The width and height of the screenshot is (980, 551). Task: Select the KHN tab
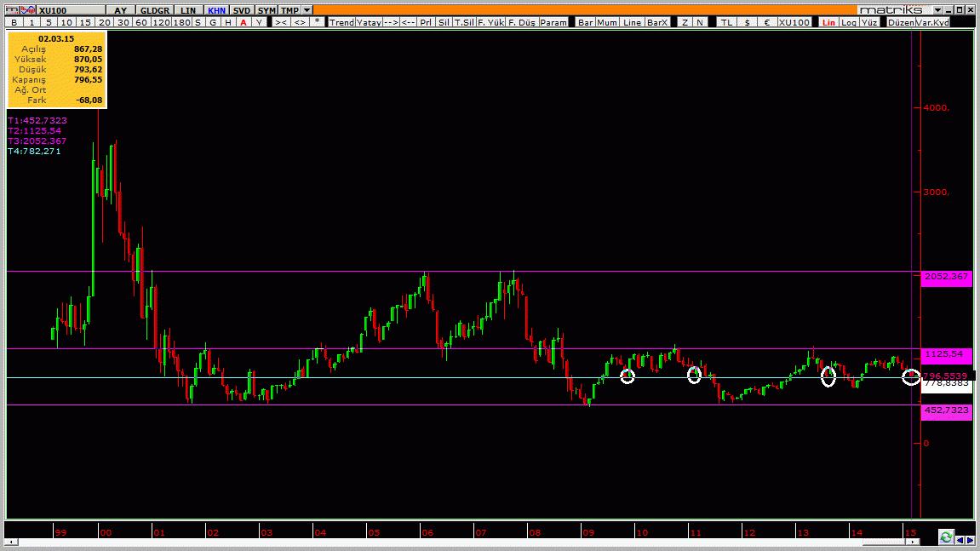[x=216, y=10]
